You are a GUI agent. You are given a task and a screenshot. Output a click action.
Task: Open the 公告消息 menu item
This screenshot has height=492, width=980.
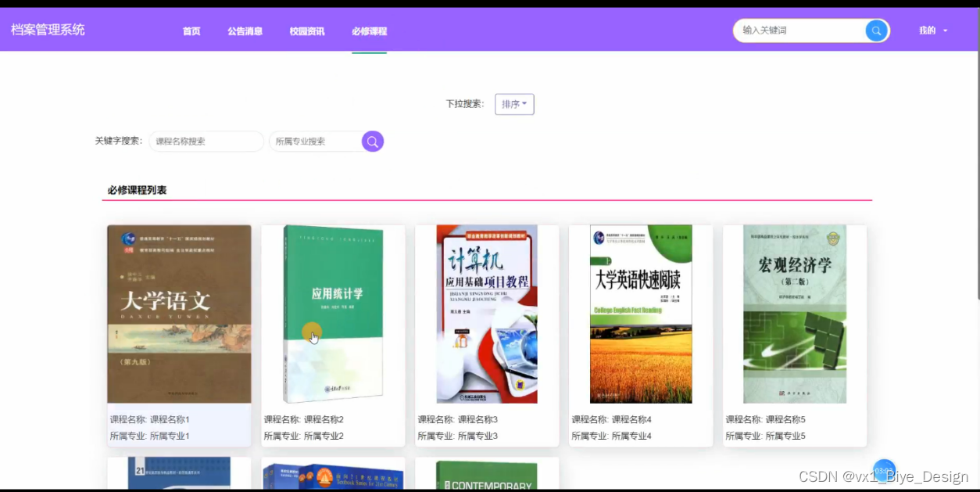245,31
